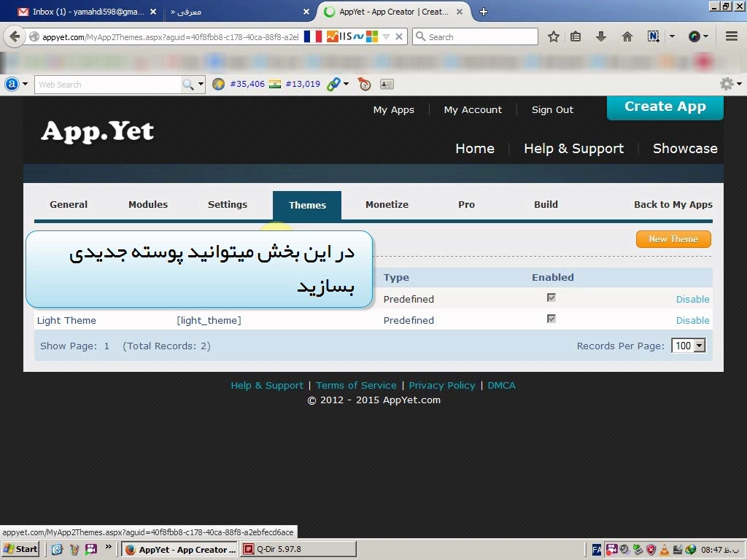Image resolution: width=747 pixels, height=560 pixels.
Task: Open the Alexa toolbar settings gear
Action: tap(727, 85)
